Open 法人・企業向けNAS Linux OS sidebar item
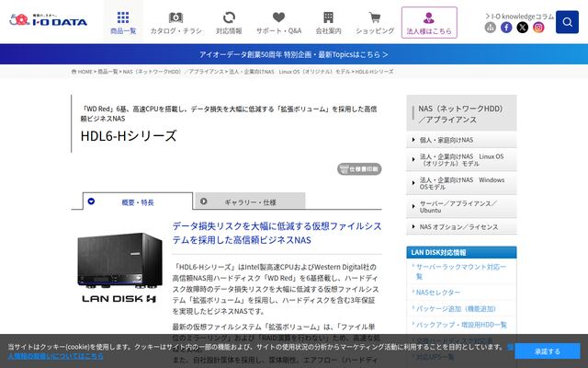The width and height of the screenshot is (588, 368). coord(461,160)
